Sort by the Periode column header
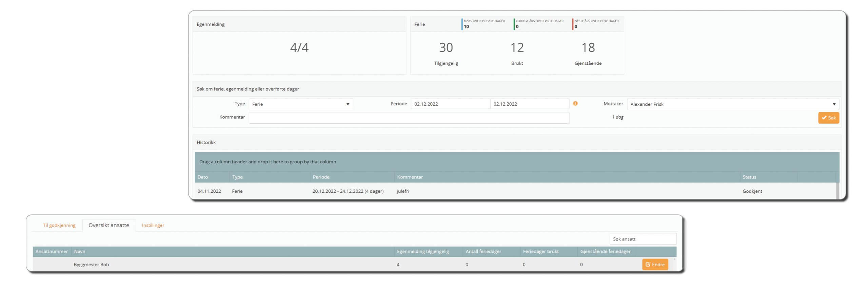The height and width of the screenshot is (289, 868). tap(352, 177)
